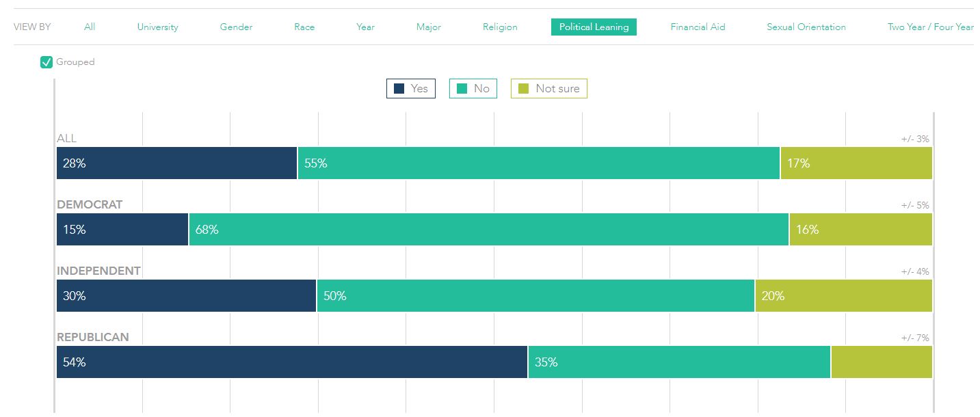The image size is (980, 417).
Task: Select the Religion view tab
Action: [x=500, y=27]
